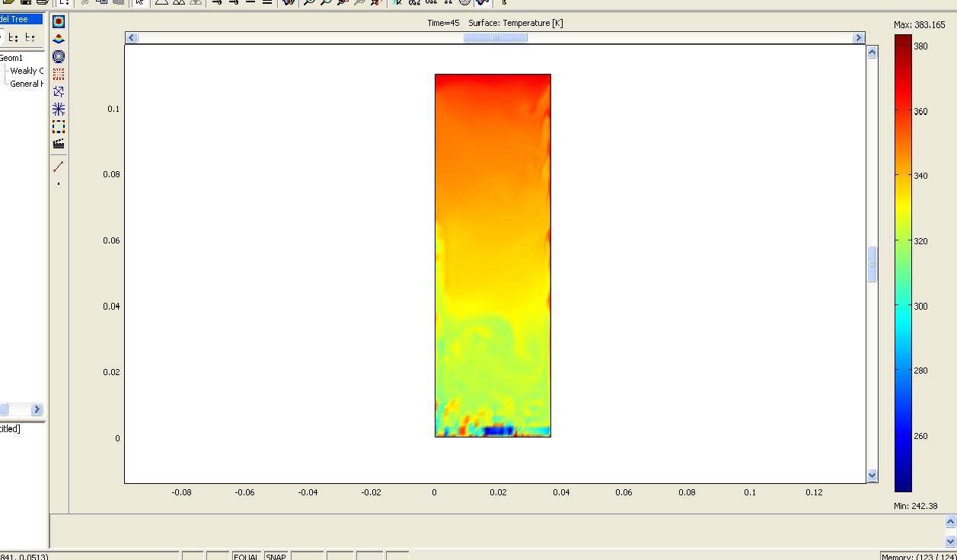Toggle the Arrow Plot icon
957x560 pixels.
(x=59, y=91)
